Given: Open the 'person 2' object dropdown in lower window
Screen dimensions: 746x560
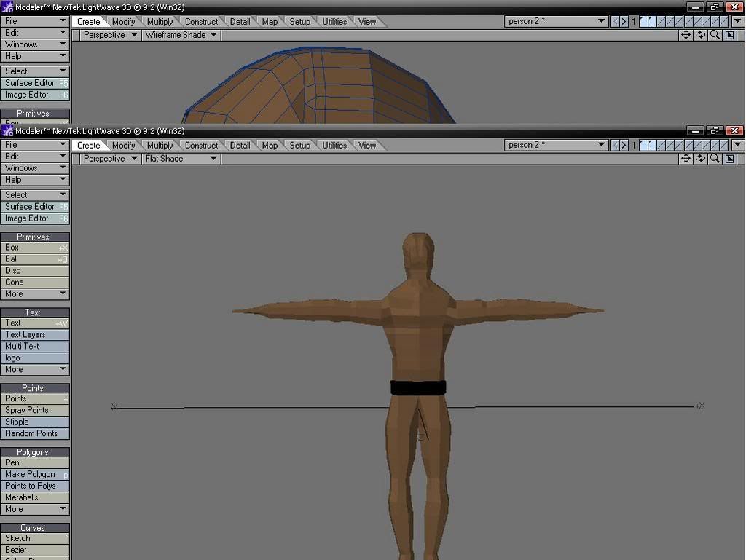Looking at the screenshot, I should (x=556, y=145).
